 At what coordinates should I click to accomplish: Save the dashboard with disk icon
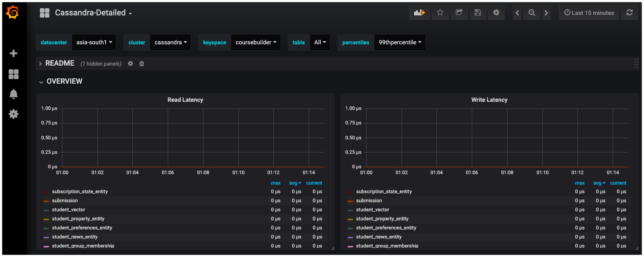[478, 13]
